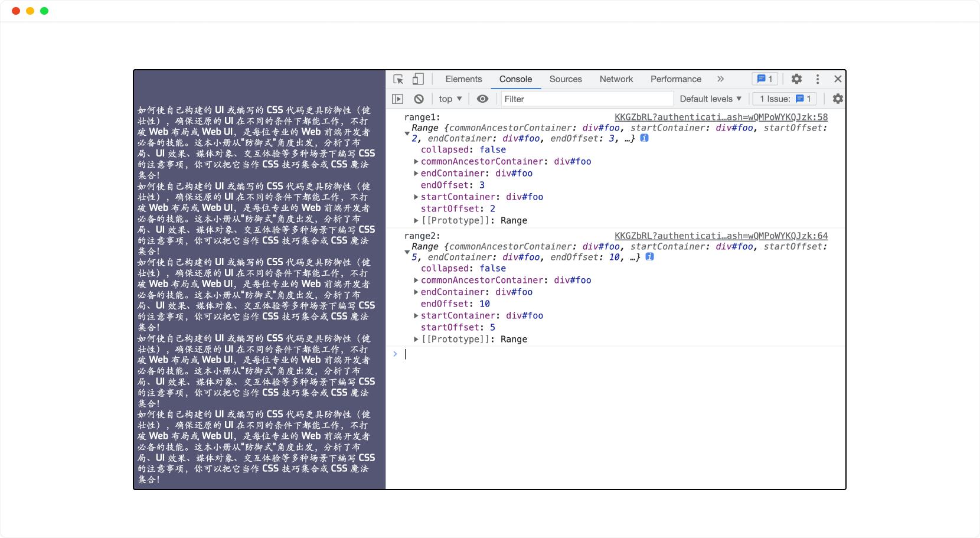980x538 pixels.
Task: Open the Default levels dropdown
Action: click(711, 99)
